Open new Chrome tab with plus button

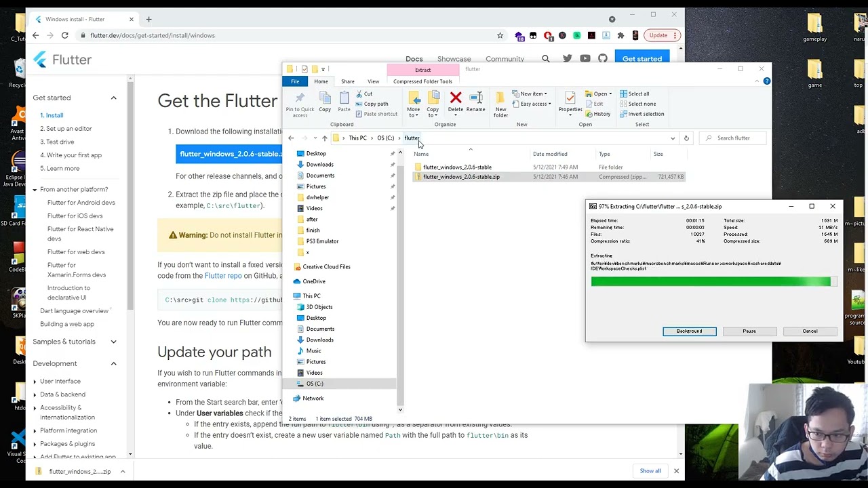149,19
